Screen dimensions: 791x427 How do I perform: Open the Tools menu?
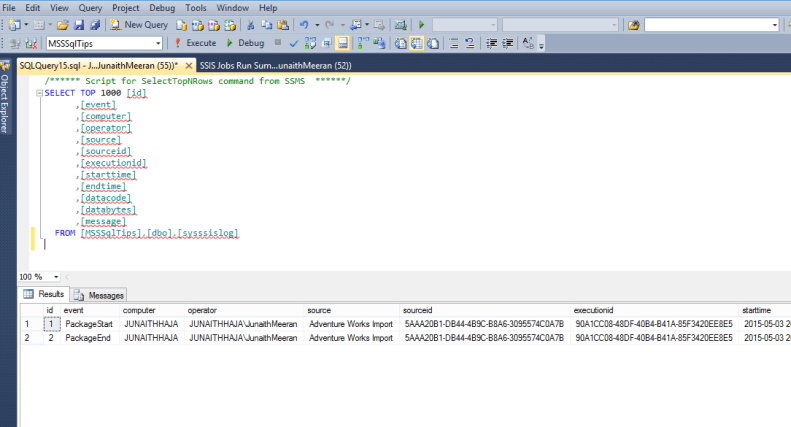pyautogui.click(x=195, y=8)
